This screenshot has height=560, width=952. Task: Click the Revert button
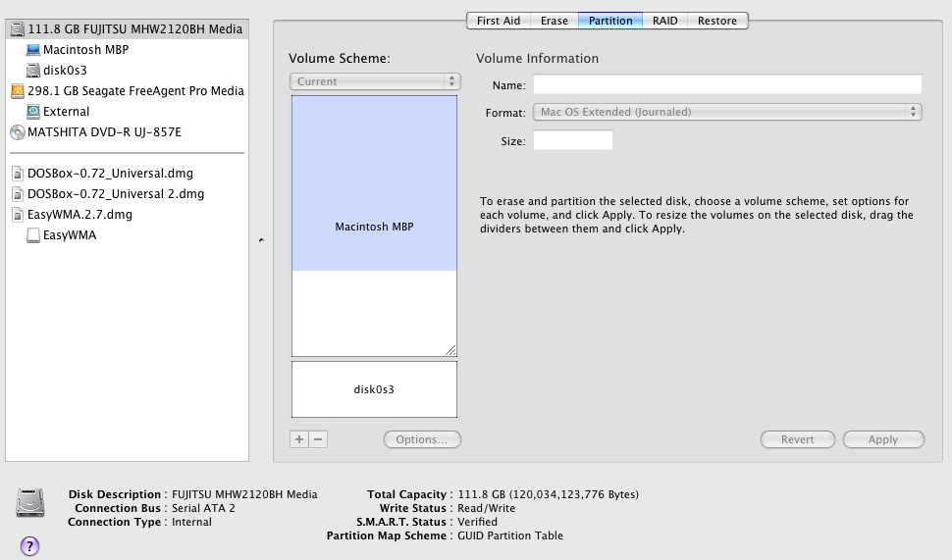pos(797,439)
